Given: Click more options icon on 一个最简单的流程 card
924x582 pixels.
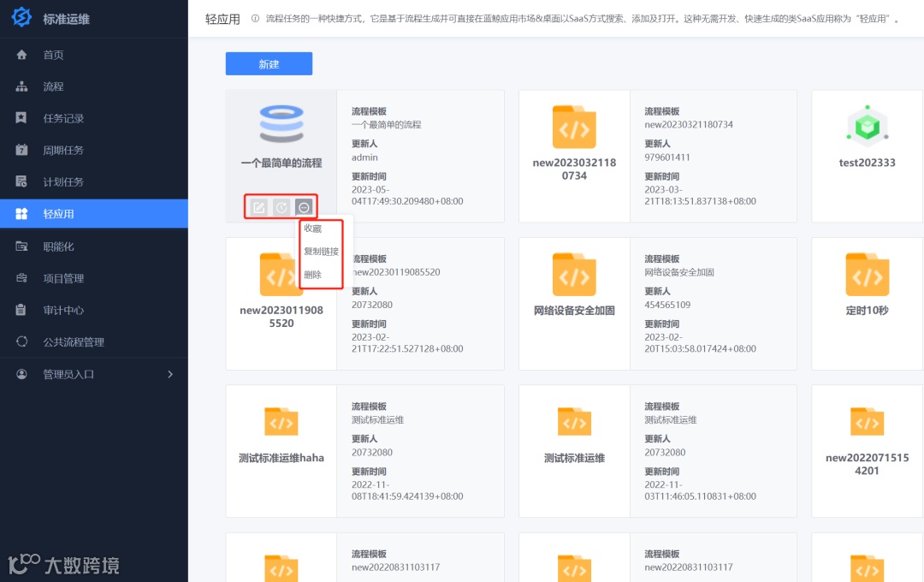Looking at the screenshot, I should [x=304, y=207].
